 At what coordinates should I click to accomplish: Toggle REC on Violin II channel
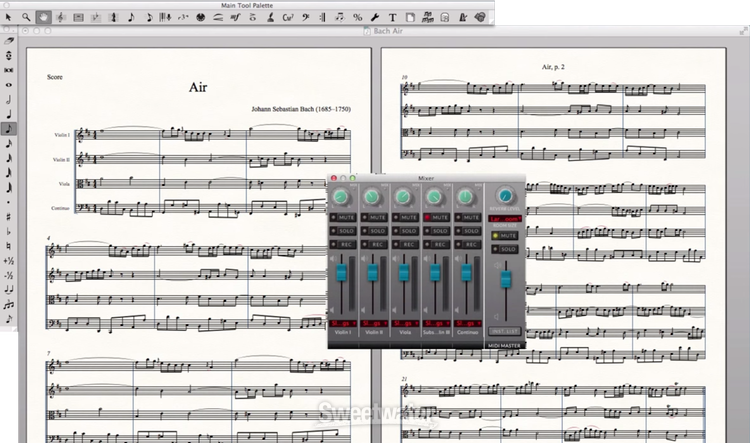point(374,244)
